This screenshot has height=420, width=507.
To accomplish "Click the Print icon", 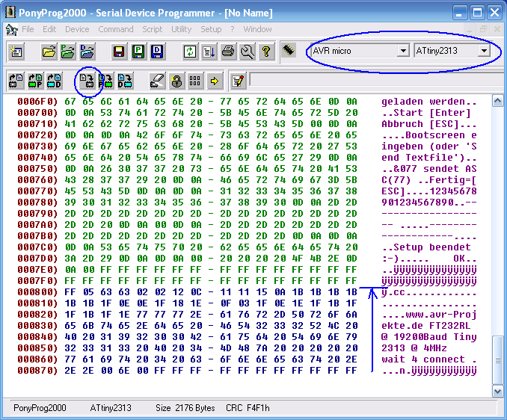I will pos(228,52).
